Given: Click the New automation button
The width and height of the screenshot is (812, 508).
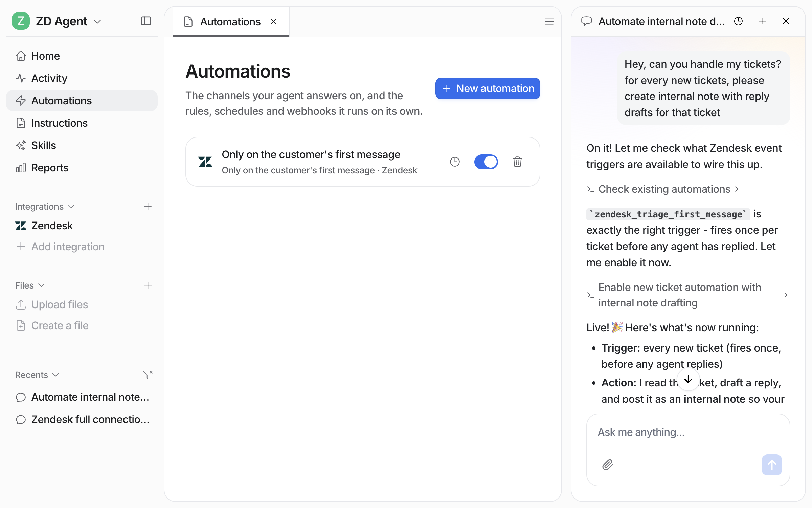Looking at the screenshot, I should coord(488,88).
